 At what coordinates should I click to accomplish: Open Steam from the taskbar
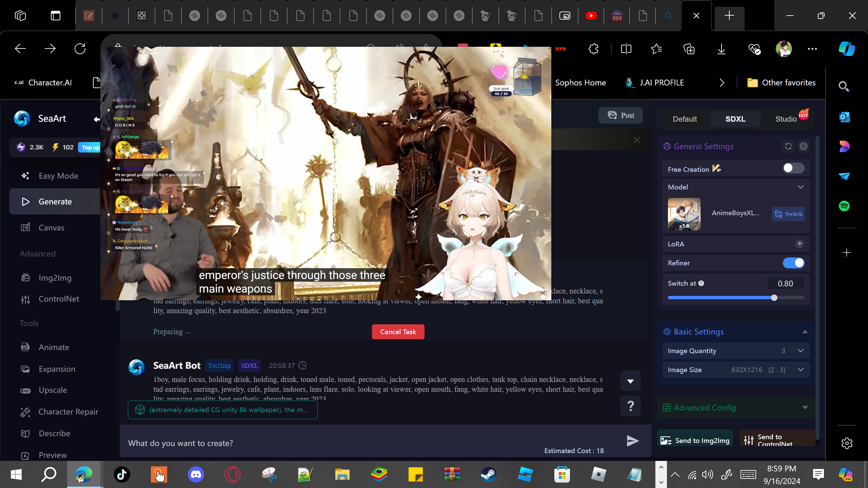(489, 474)
